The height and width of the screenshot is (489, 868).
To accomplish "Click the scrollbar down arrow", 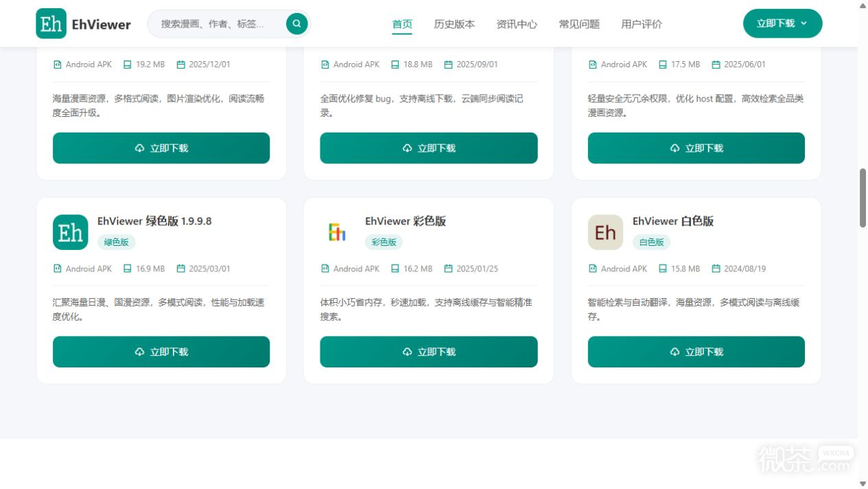I will pos(863,484).
